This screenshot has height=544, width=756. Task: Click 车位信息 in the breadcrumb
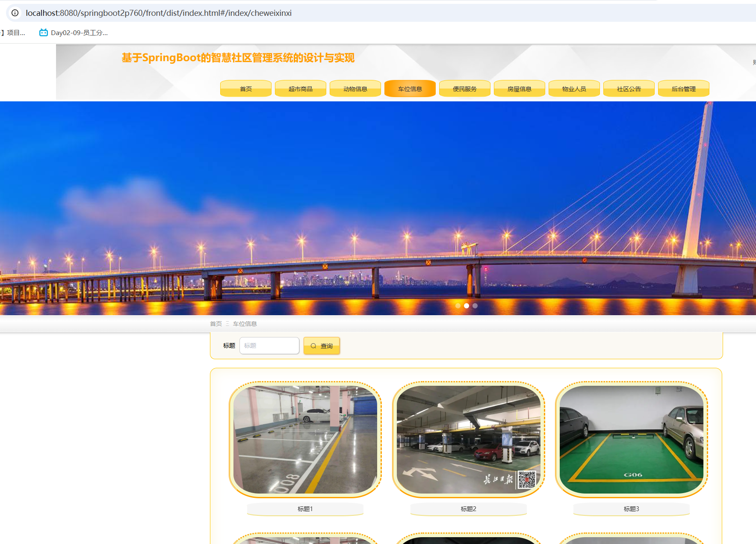click(245, 324)
